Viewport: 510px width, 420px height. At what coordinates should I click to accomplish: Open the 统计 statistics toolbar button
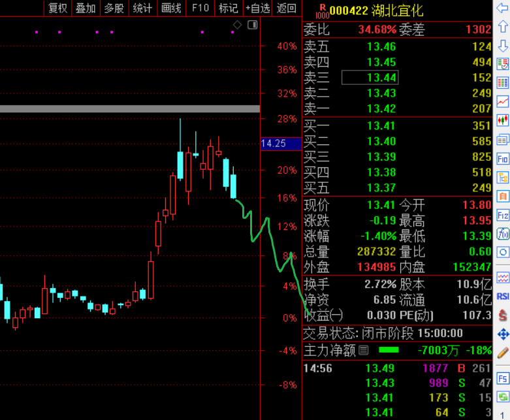point(142,8)
